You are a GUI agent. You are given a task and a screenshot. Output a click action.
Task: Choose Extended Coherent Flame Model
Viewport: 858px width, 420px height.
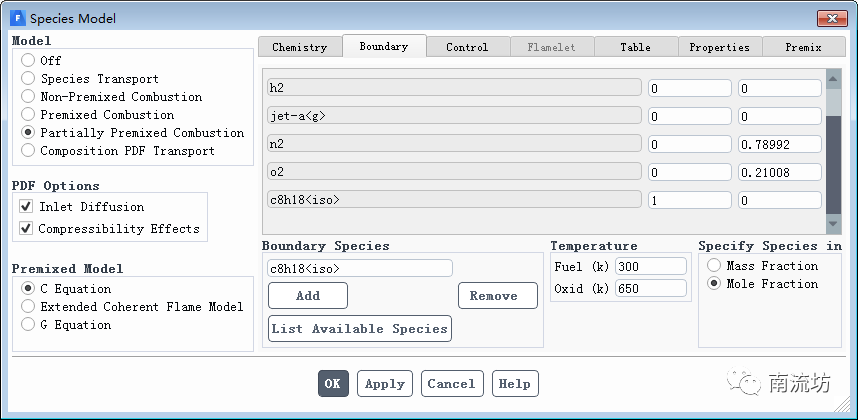coord(28,307)
